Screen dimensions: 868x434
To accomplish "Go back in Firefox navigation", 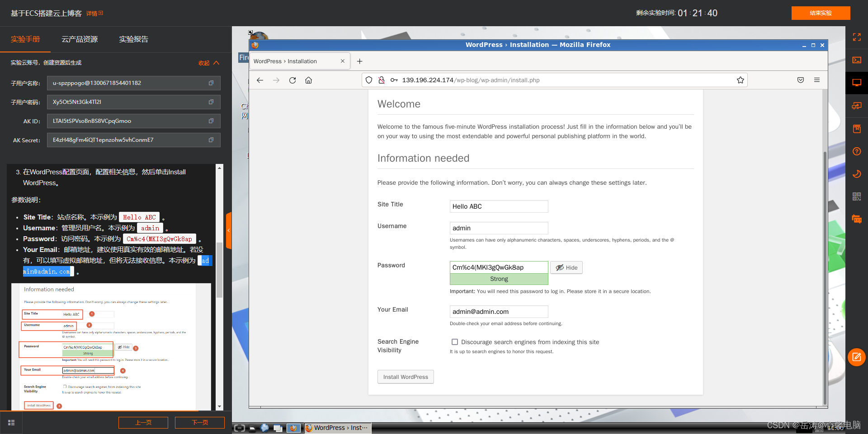I will tap(260, 80).
